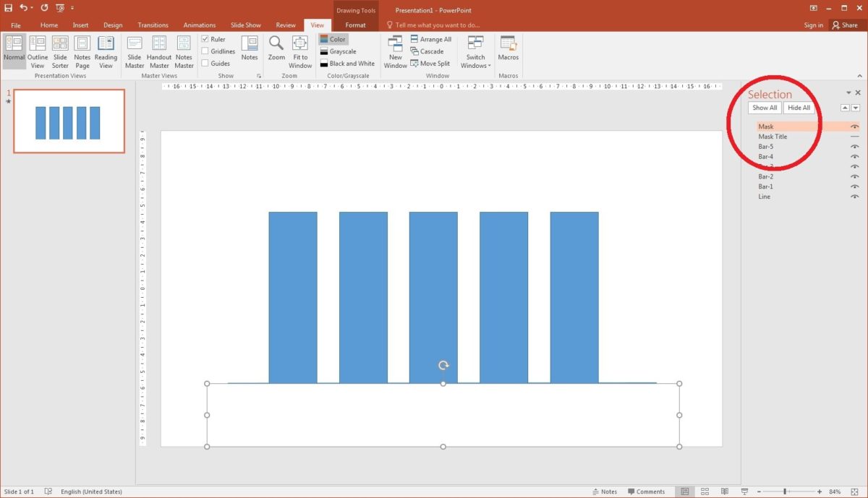Toggle visibility of the Line shape
Viewport: 868px width, 498px height.
coord(855,196)
